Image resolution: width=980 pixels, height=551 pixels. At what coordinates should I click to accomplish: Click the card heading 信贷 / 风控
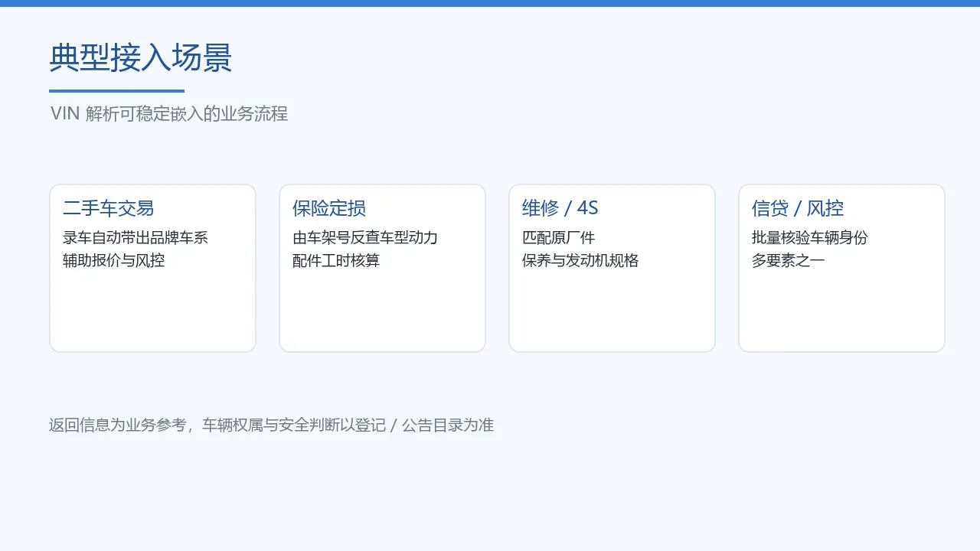(x=798, y=208)
